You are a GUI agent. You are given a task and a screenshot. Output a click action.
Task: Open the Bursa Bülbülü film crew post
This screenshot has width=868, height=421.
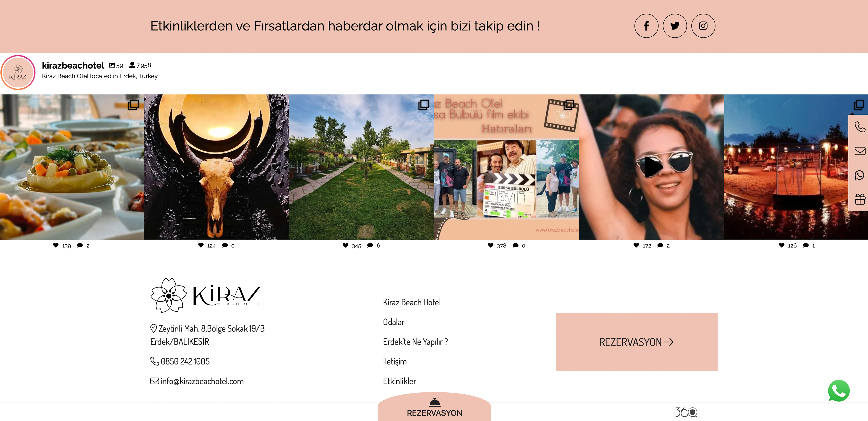(x=506, y=167)
